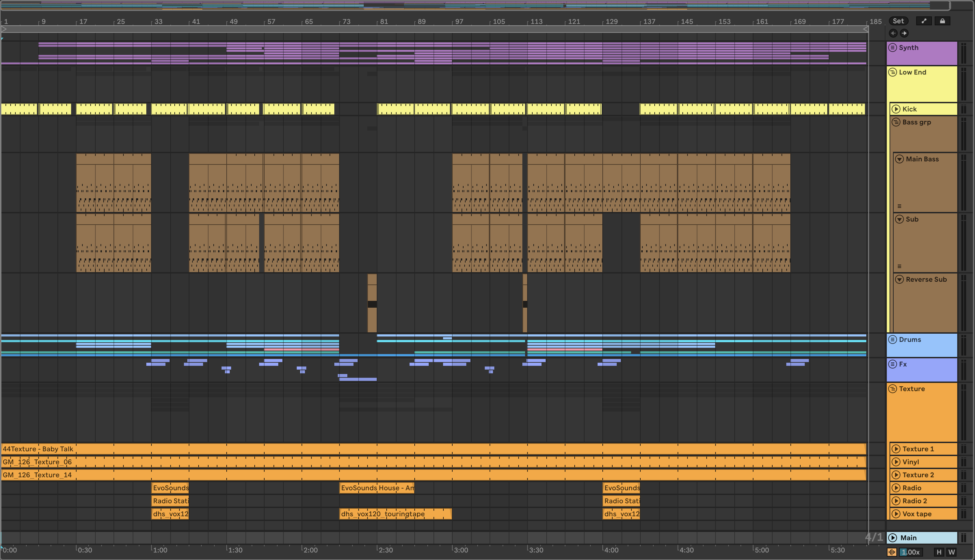Screen dimensions: 975x560
Task: Click the Kick track unfold icon
Action: click(x=896, y=109)
